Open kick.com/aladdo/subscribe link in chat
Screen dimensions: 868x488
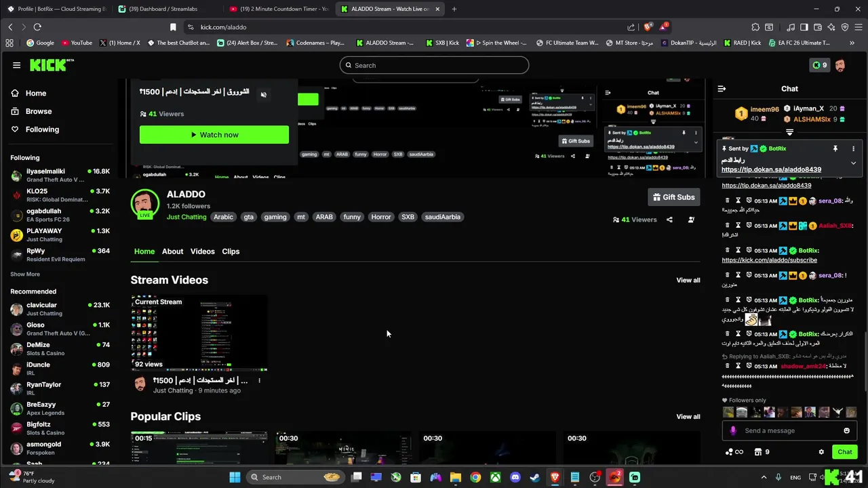(x=769, y=260)
